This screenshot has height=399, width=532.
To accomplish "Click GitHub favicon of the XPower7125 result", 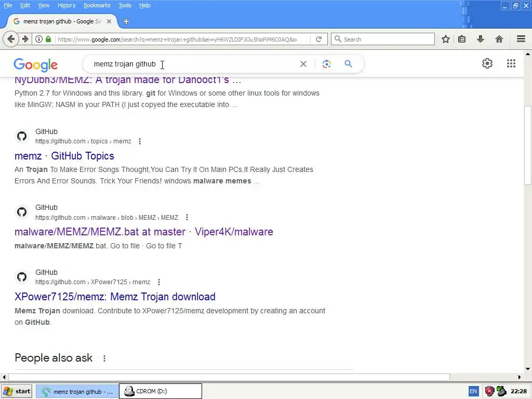I will click(22, 277).
